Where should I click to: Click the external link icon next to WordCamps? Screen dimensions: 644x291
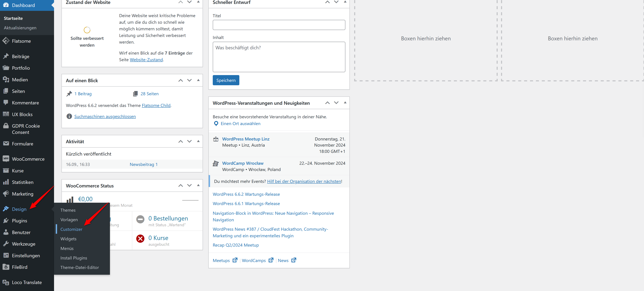[271, 260]
